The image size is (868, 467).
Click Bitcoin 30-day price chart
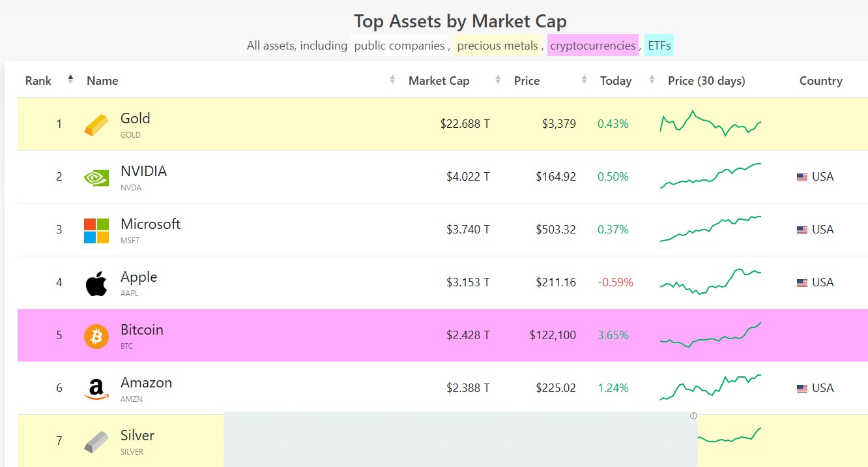pyautogui.click(x=710, y=335)
